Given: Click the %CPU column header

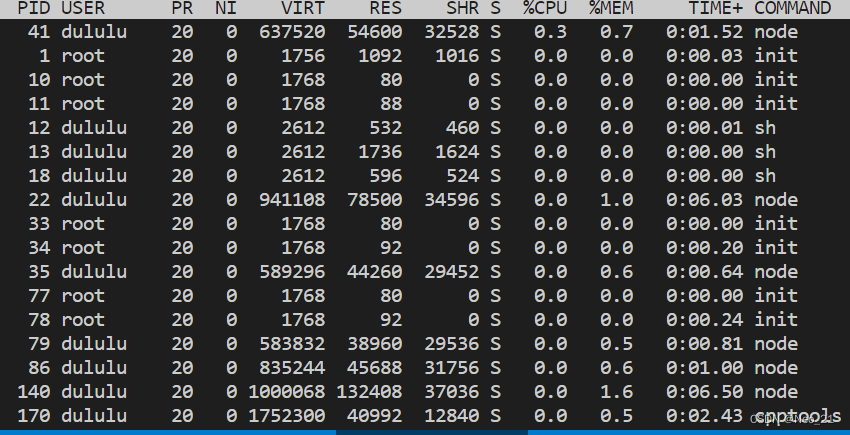Looking at the screenshot, I should (x=545, y=8).
